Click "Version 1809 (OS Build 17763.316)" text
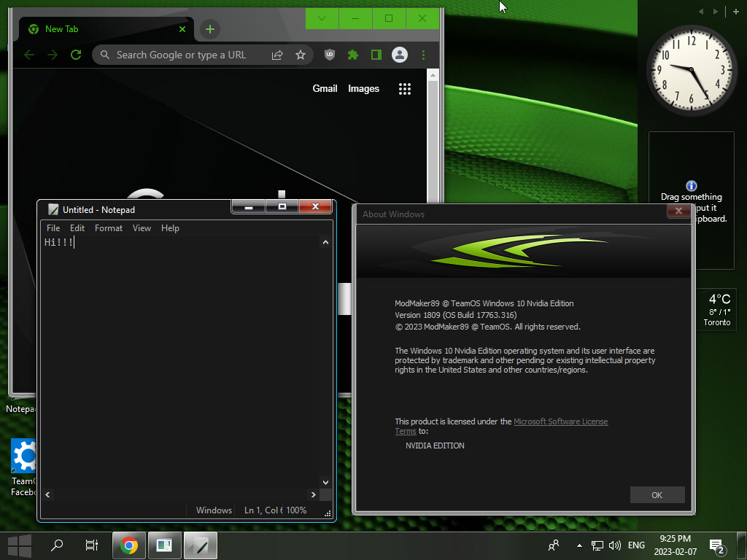The height and width of the screenshot is (560, 747). click(455, 315)
